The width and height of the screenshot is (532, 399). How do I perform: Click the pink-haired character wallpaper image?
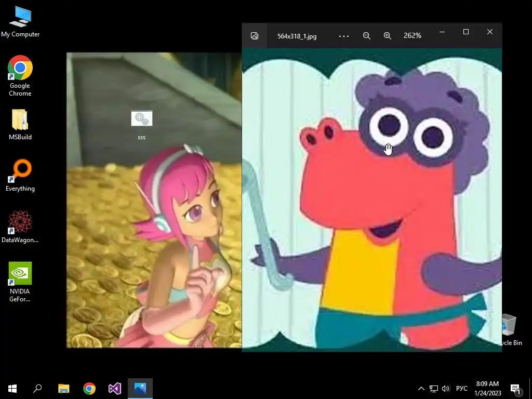tap(154, 200)
